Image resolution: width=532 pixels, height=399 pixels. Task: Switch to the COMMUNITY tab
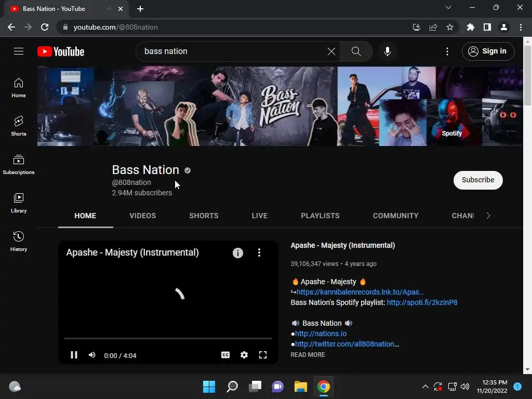pos(395,216)
